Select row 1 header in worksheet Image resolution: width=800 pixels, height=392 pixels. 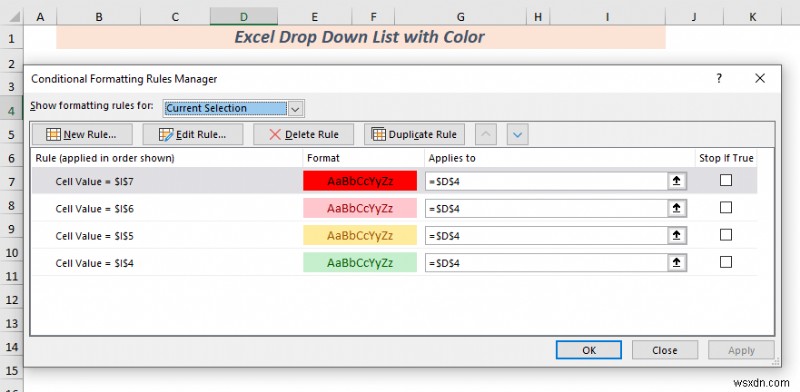point(11,38)
